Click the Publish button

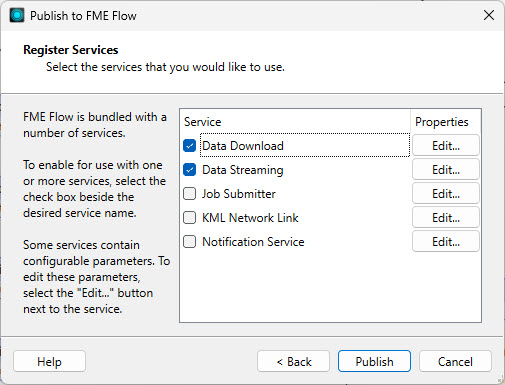click(x=374, y=361)
